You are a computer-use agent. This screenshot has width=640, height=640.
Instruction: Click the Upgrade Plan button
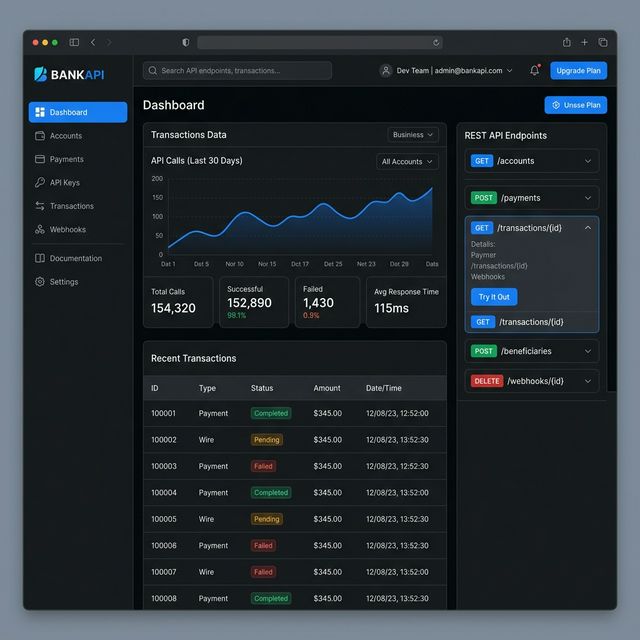click(x=578, y=71)
